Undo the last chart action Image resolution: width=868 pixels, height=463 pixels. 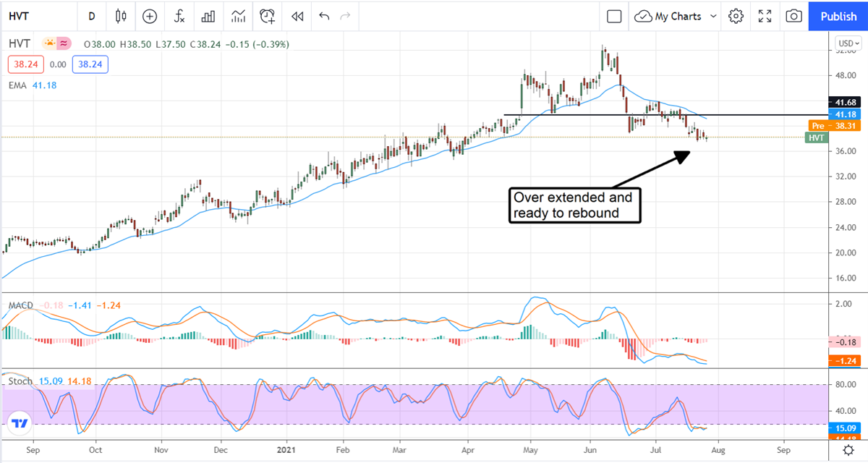pos(323,16)
